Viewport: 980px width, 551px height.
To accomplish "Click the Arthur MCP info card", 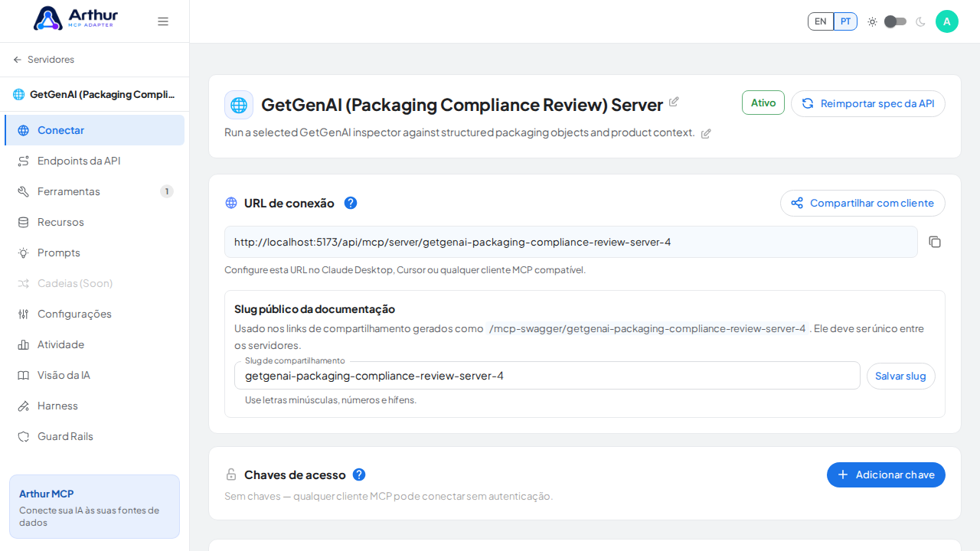I will (95, 507).
